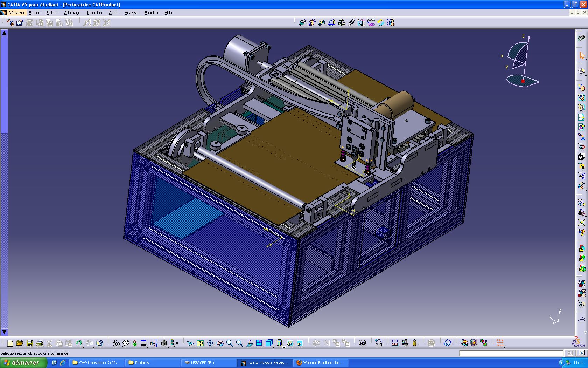Open the shading render style dropdown

point(284,347)
